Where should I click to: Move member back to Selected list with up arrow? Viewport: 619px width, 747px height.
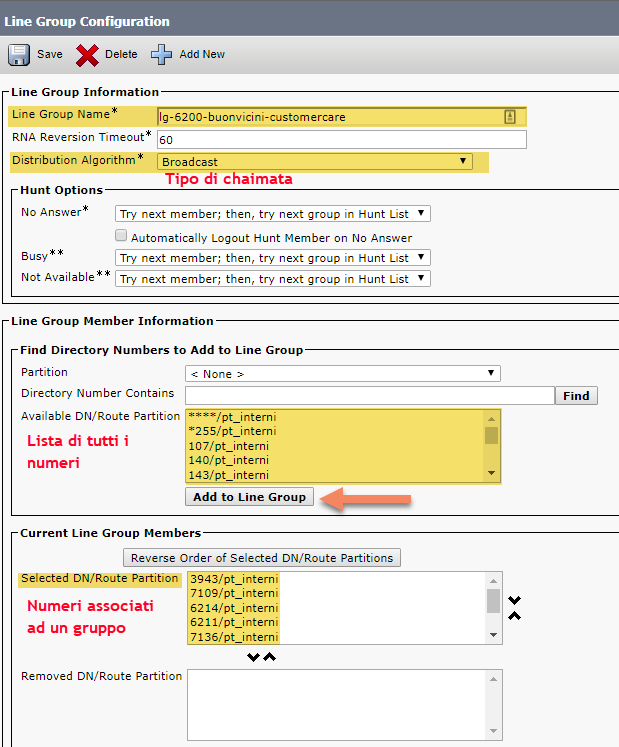pos(270,657)
